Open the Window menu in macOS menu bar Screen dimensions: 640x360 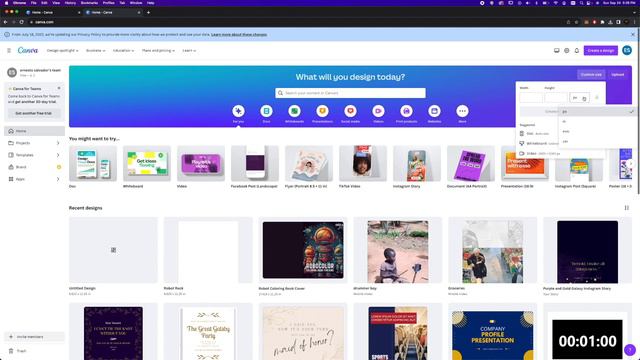click(136, 3)
